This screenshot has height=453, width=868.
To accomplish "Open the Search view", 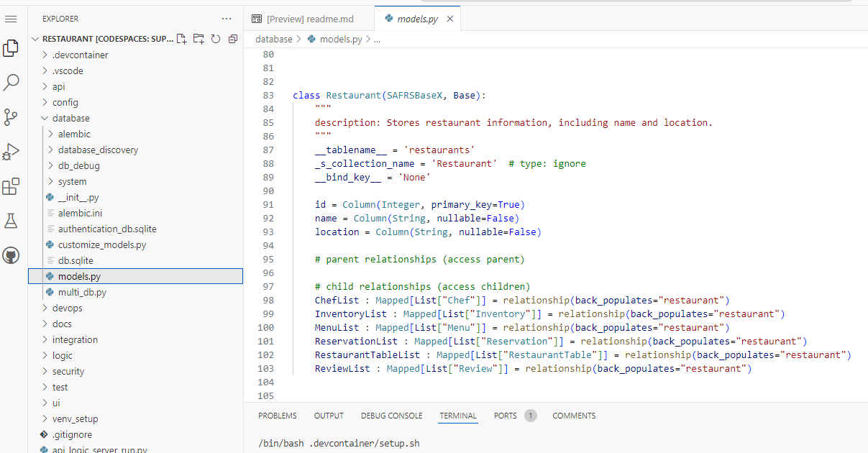I will point(11,83).
